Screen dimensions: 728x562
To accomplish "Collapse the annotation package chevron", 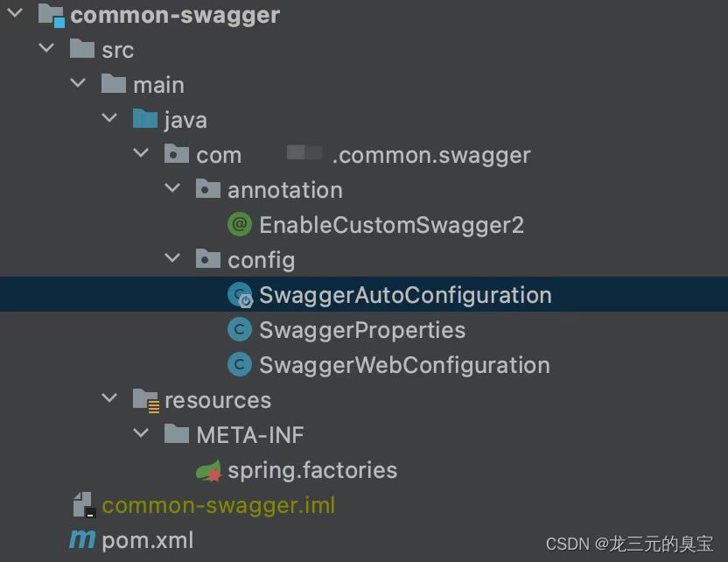I will click(172, 189).
